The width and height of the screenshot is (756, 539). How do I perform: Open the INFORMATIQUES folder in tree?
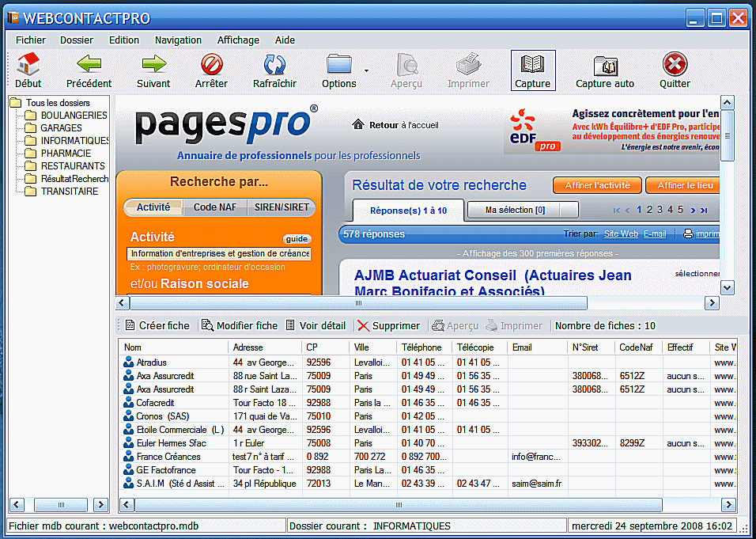point(75,141)
